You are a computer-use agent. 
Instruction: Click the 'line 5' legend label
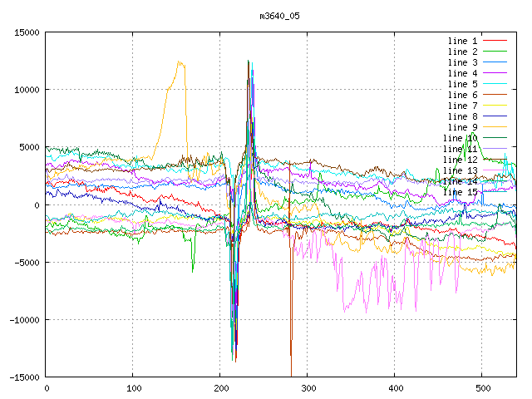click(x=462, y=84)
